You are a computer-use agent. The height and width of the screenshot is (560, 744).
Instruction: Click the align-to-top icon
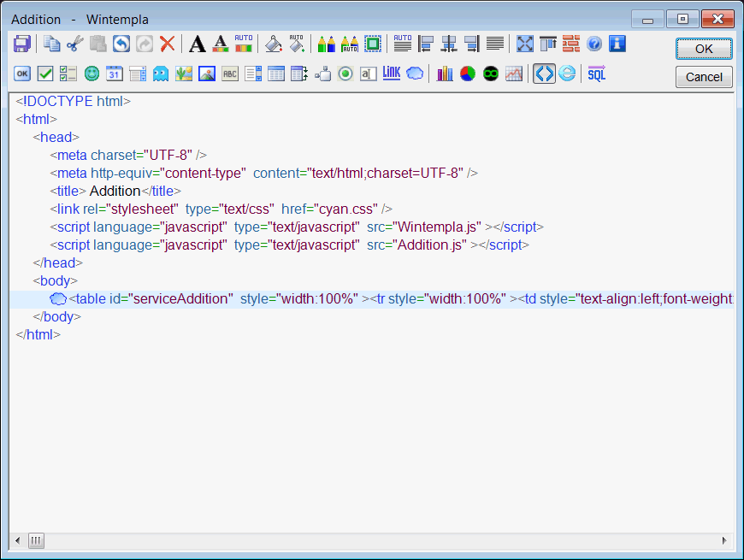tap(548, 44)
